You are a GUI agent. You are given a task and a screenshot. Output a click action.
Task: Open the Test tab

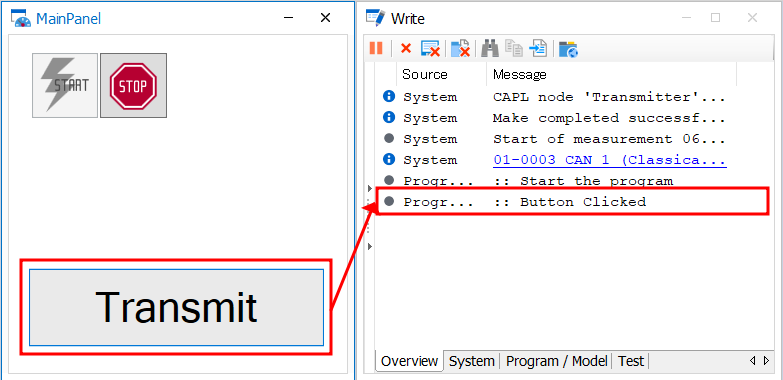coord(631,361)
